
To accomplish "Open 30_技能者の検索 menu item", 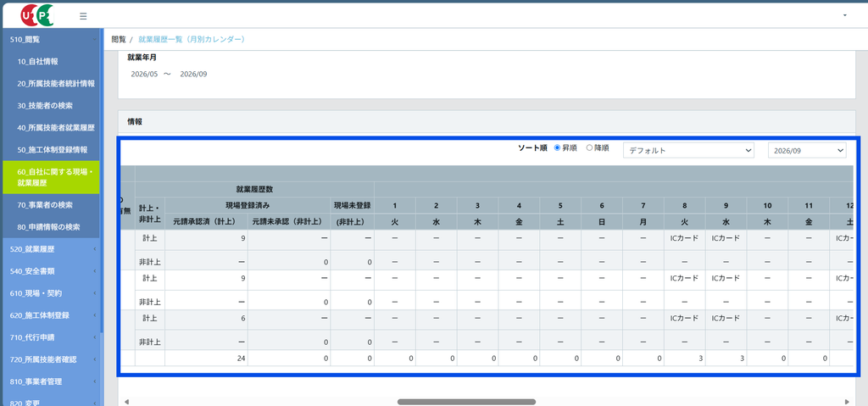I will pos(50,105).
